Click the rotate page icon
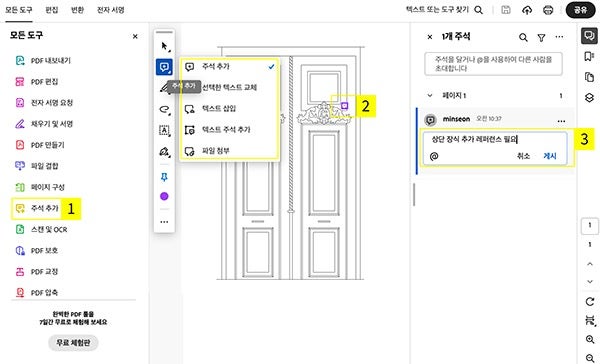 590,301
